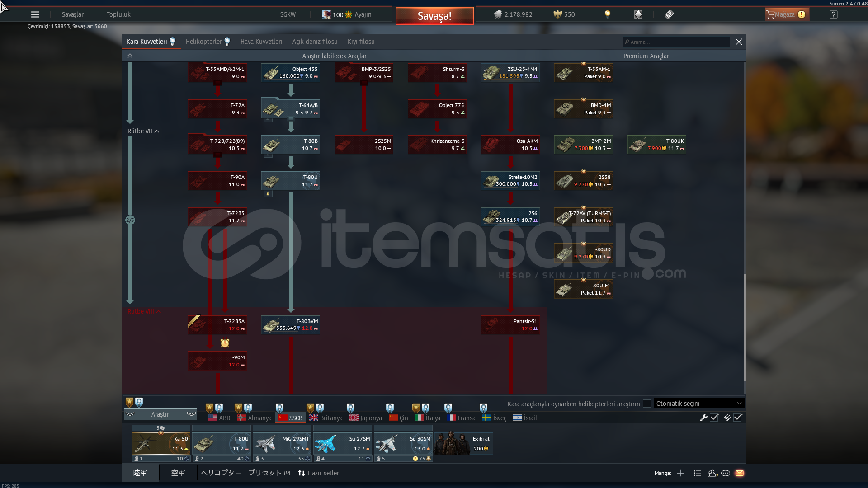The width and height of the screenshot is (868, 488).
Task: Select the ZSU-23-4M4 vehicle
Action: (510, 72)
